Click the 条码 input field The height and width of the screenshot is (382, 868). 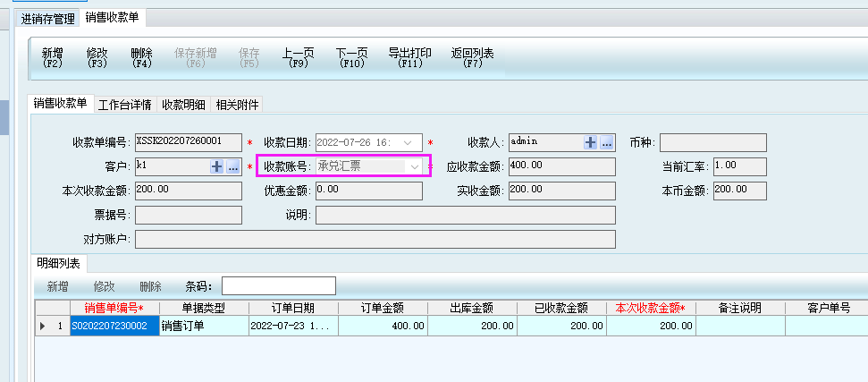coord(278,286)
